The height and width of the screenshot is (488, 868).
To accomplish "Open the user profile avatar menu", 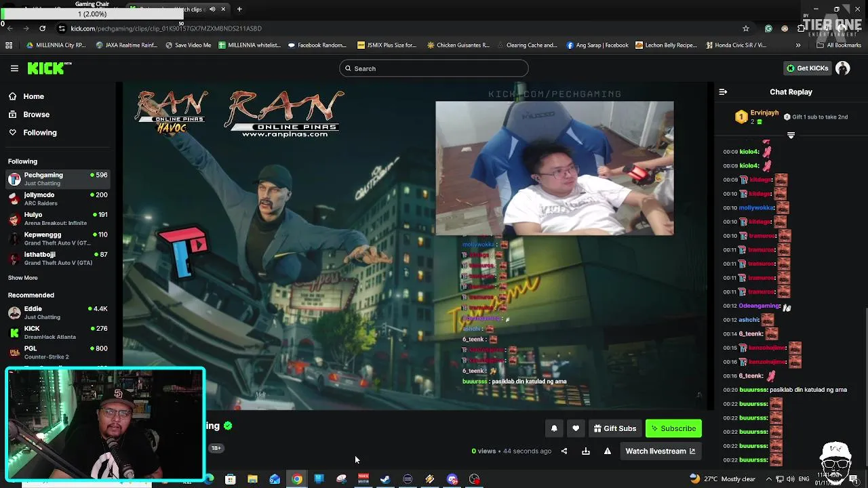I will pyautogui.click(x=843, y=68).
